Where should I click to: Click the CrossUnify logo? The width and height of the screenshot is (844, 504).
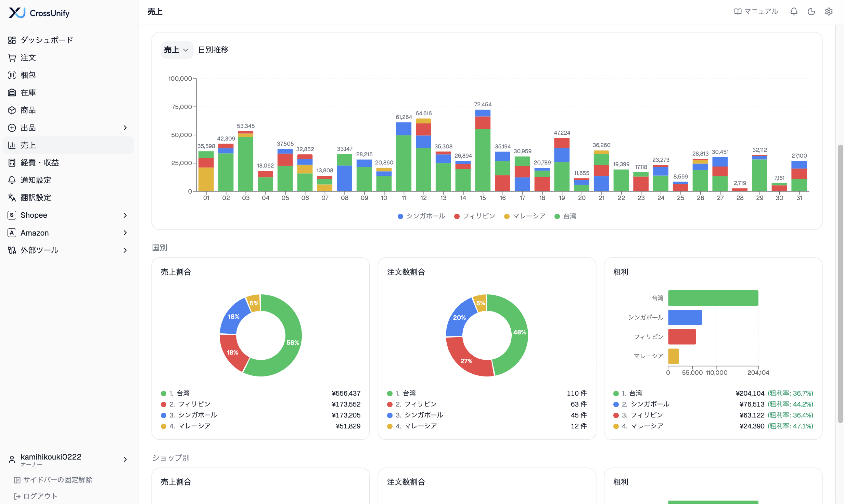click(x=39, y=13)
